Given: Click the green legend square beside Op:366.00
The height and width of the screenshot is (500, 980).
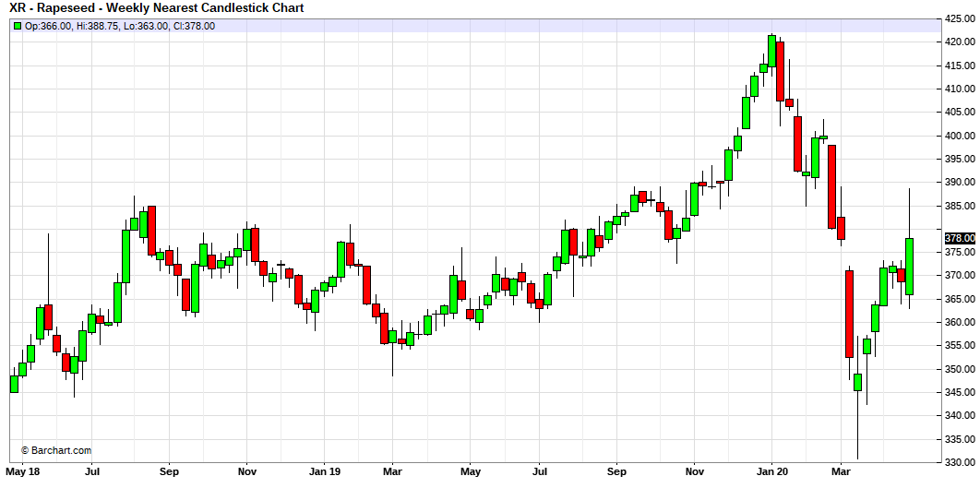Looking at the screenshot, I should pos(17,26).
